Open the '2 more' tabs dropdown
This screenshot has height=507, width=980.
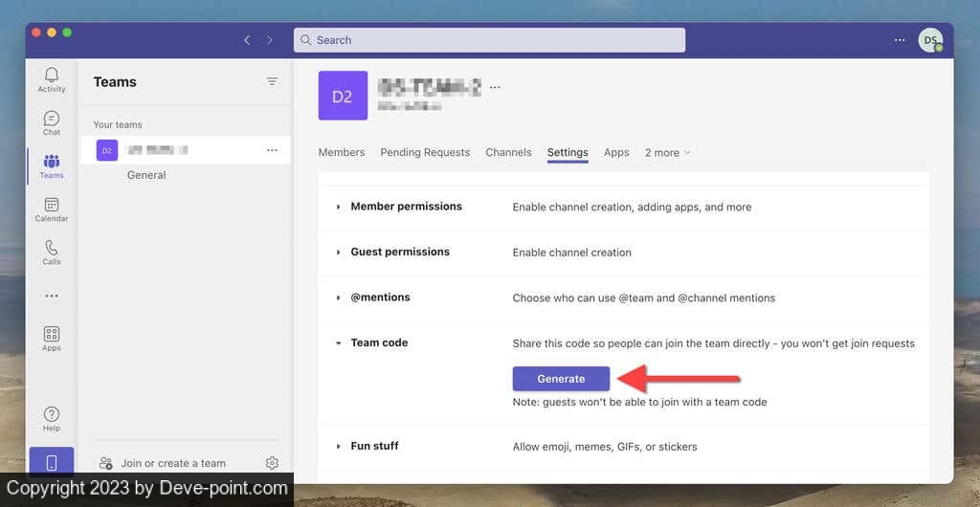pyautogui.click(x=667, y=153)
